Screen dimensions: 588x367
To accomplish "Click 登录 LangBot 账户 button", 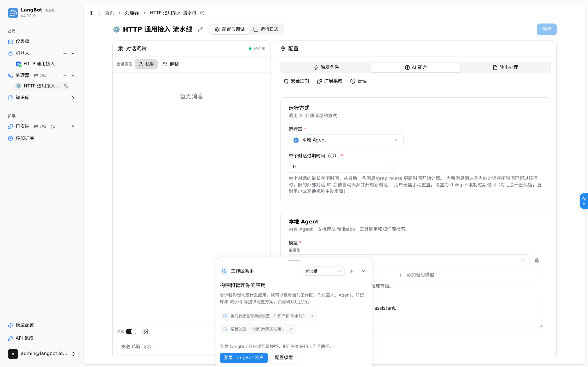I will 244,358.
